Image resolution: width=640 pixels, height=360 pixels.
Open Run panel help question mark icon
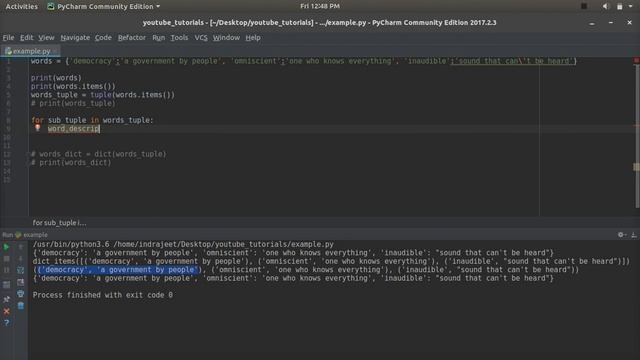(6, 323)
